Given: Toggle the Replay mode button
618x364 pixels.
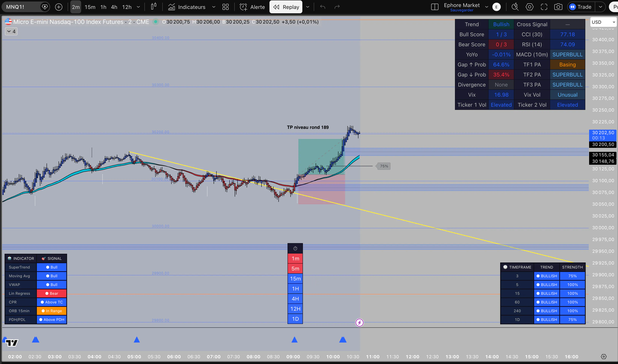Looking at the screenshot, I should coord(286,7).
